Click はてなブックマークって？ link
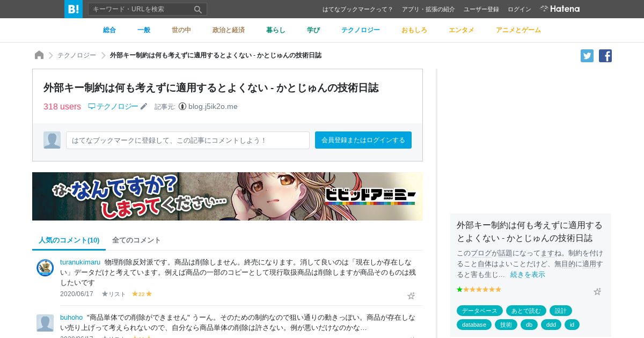 pyautogui.click(x=358, y=9)
